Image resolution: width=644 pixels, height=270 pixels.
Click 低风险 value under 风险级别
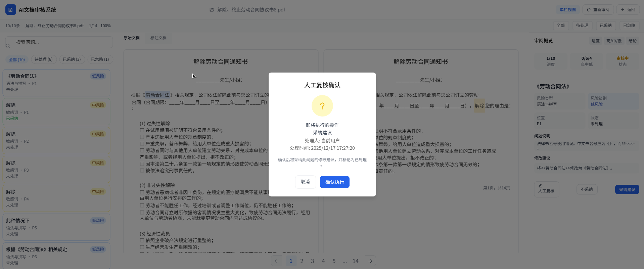tap(597, 104)
